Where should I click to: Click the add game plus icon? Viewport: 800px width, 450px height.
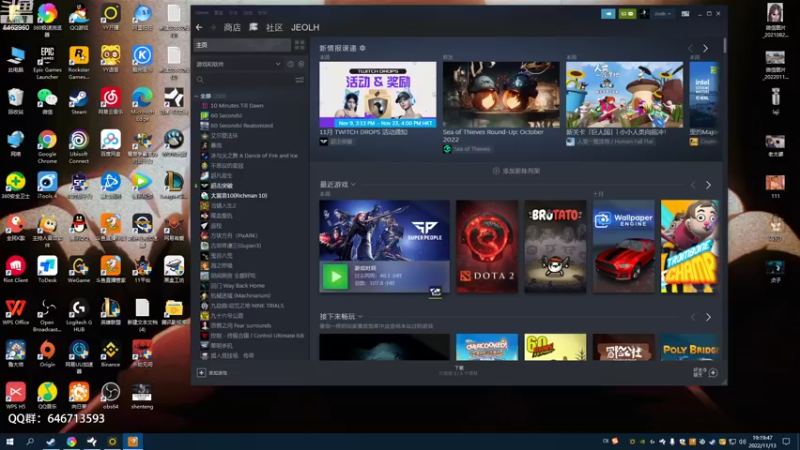pyautogui.click(x=201, y=373)
